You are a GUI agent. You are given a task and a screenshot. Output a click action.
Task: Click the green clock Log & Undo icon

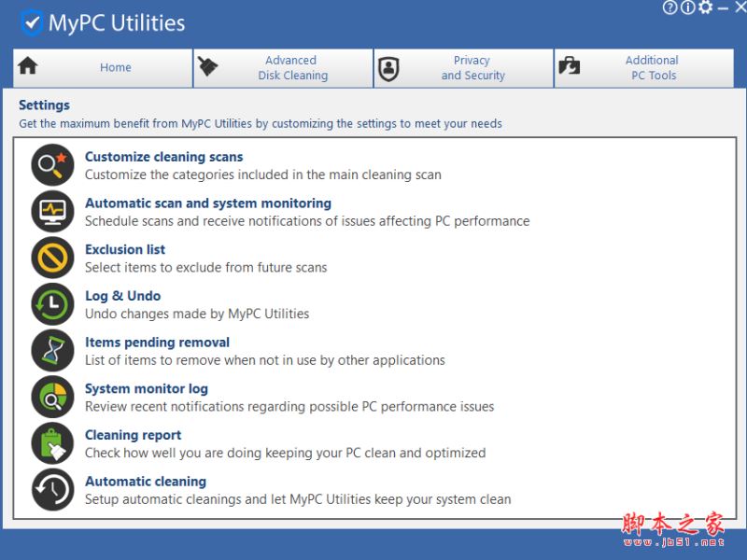(x=53, y=304)
